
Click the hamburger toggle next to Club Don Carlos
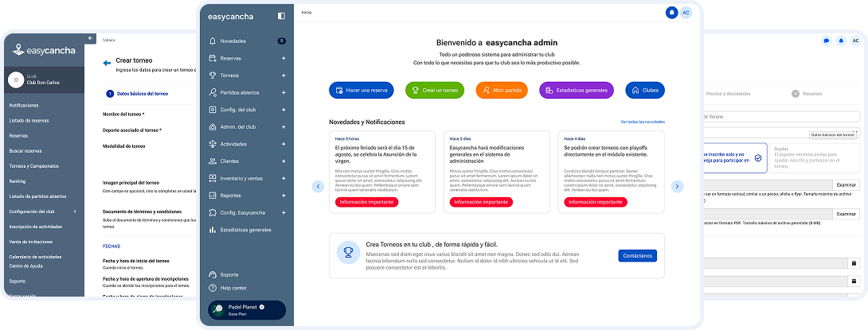click(14, 80)
